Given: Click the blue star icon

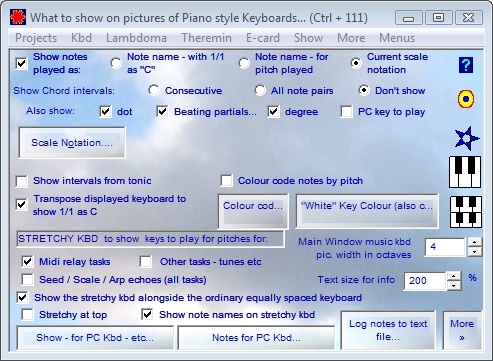Looking at the screenshot, I should pyautogui.click(x=467, y=138).
